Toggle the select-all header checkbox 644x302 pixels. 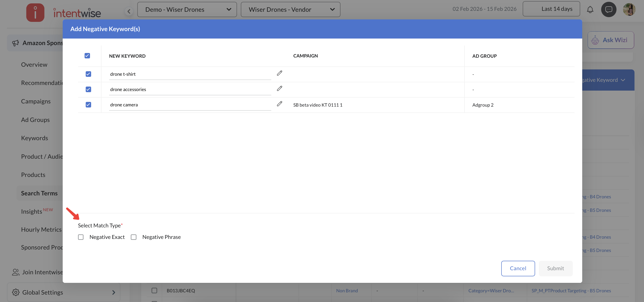(87, 56)
